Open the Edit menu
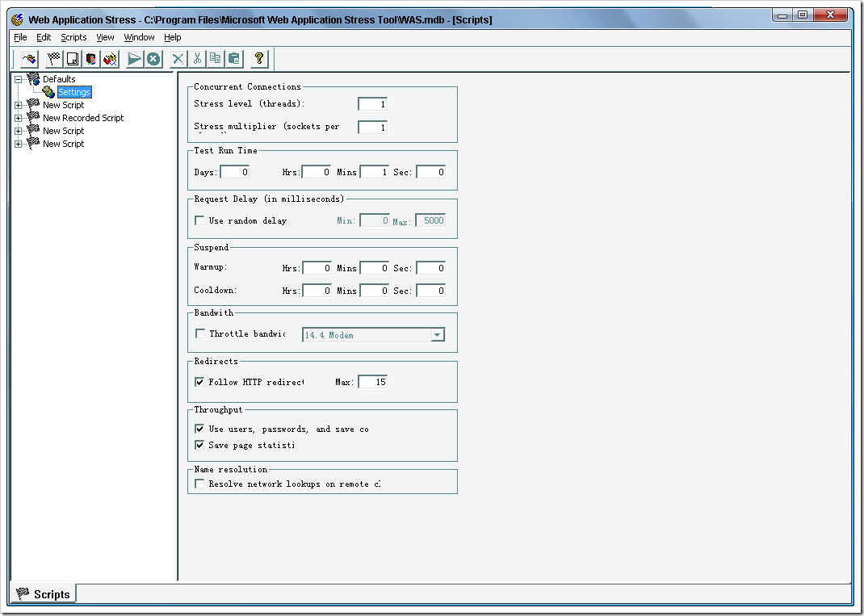 pos(44,37)
